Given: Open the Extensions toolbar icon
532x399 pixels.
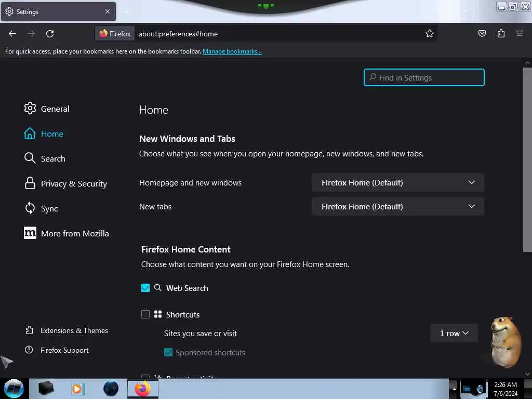Looking at the screenshot, I should click(x=501, y=33).
